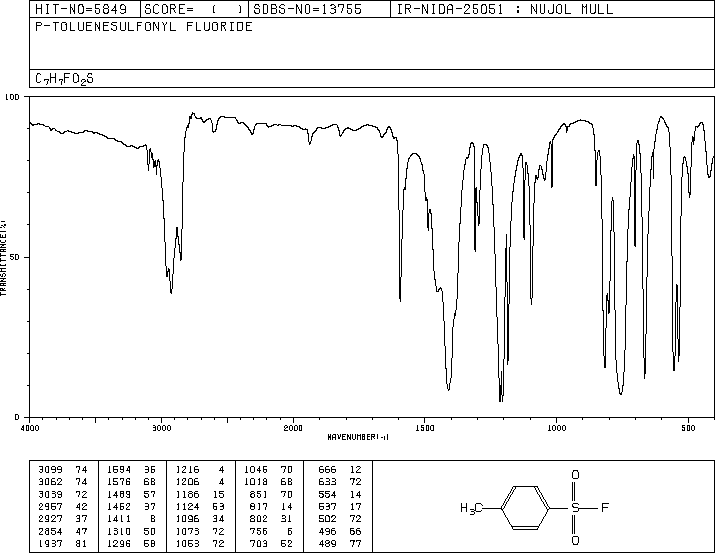This screenshot has width=715, height=553.
Task: Click peak table entry 1073
Action: [x=187, y=531]
